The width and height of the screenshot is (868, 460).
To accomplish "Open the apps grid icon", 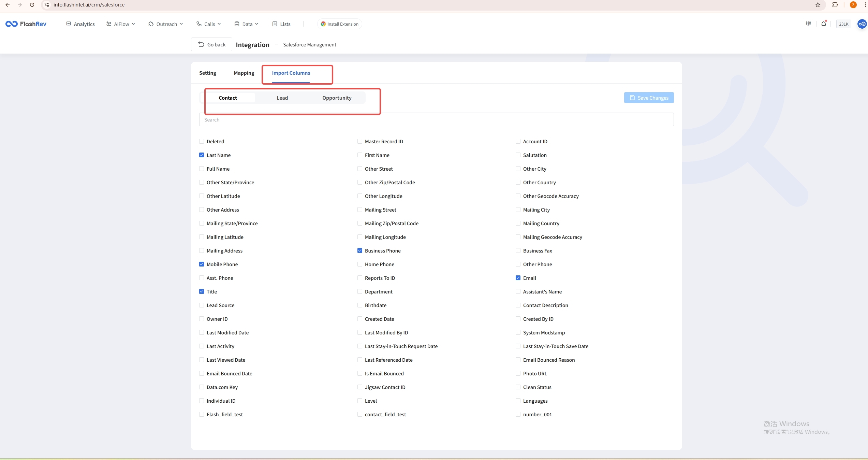I will tap(808, 24).
